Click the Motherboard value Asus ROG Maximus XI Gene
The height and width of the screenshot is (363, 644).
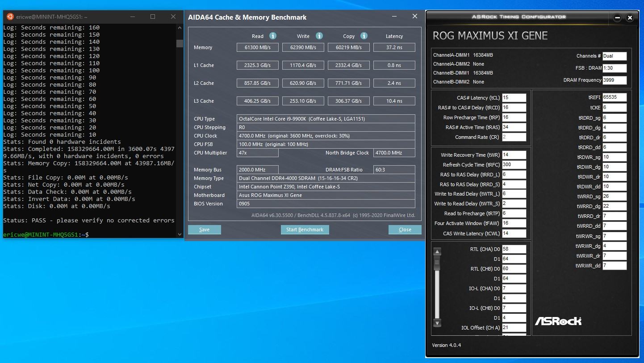[x=326, y=195]
